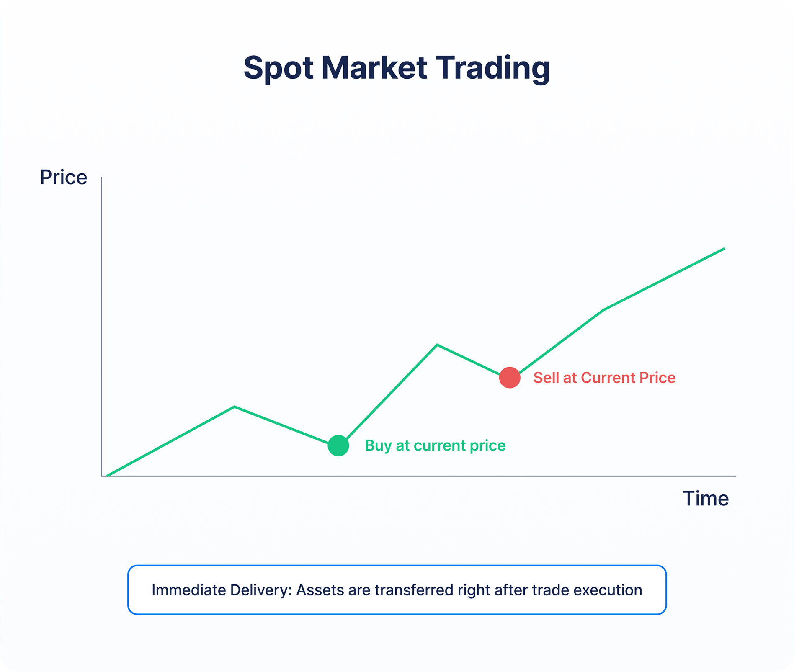Select the "Buy at current price" label
The width and height of the screenshot is (794, 672).
coord(435,445)
